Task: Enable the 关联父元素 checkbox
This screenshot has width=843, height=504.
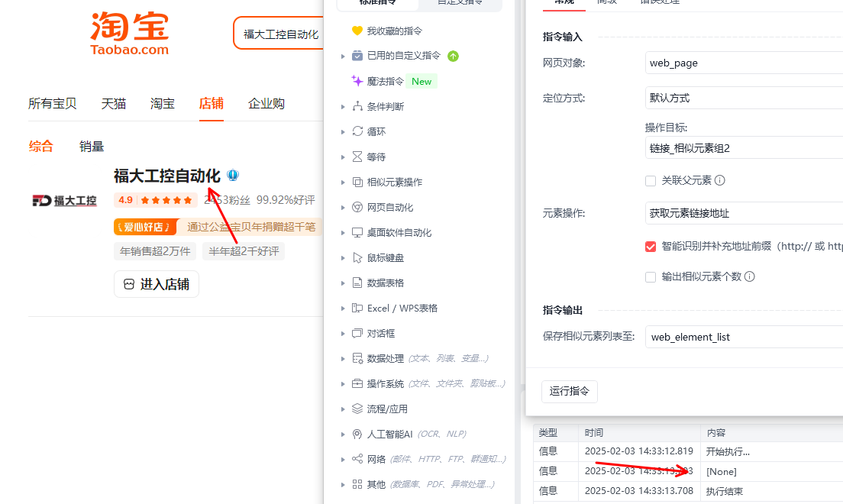Action: pos(651,181)
